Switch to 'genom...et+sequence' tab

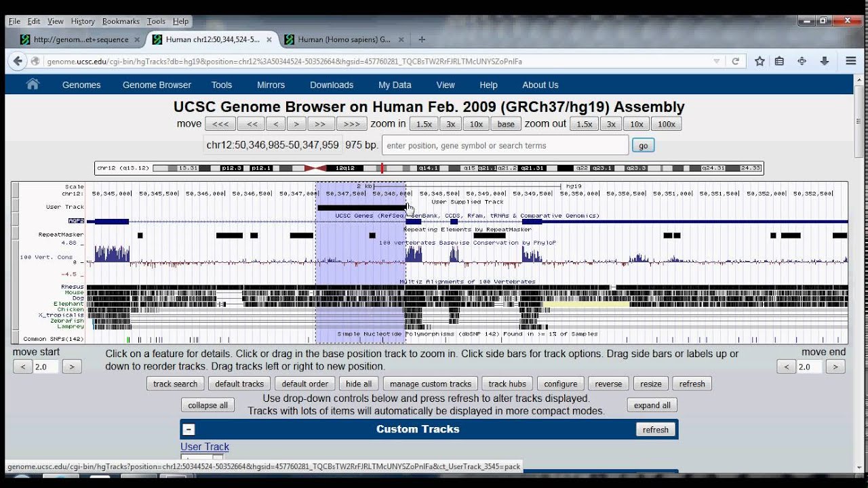[81, 39]
